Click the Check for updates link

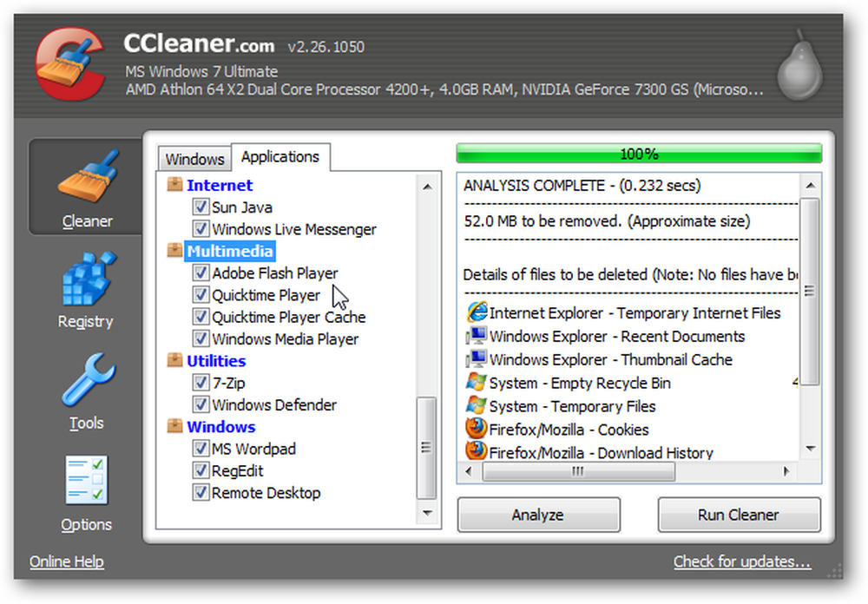point(742,561)
